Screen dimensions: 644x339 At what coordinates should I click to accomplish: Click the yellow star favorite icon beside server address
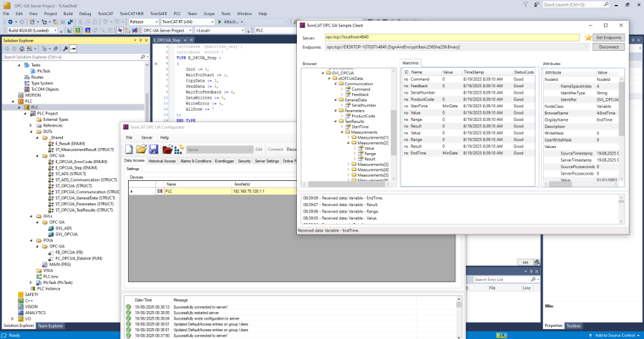587,37
